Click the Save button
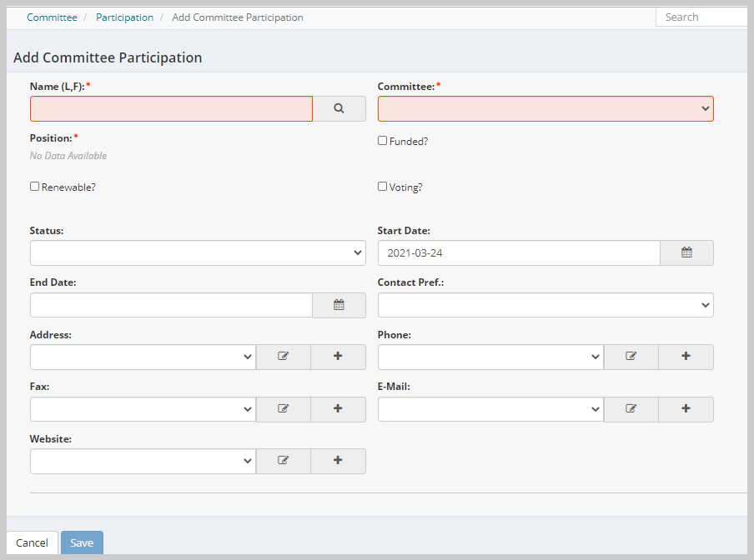The width and height of the screenshot is (754, 560). (82, 542)
